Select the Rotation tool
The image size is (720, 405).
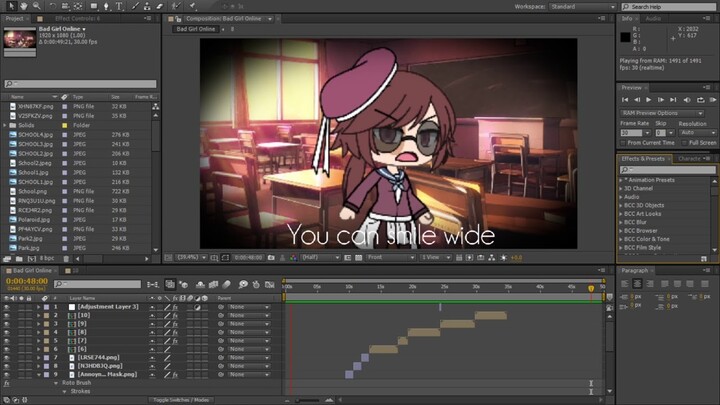(x=53, y=6)
